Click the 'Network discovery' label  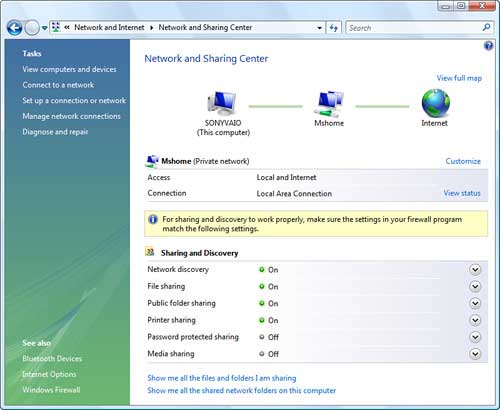(178, 269)
